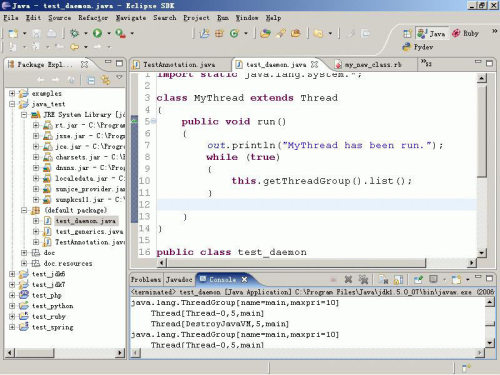Select the test_spring project
This screenshot has height=375, width=500.
[x=53, y=327]
